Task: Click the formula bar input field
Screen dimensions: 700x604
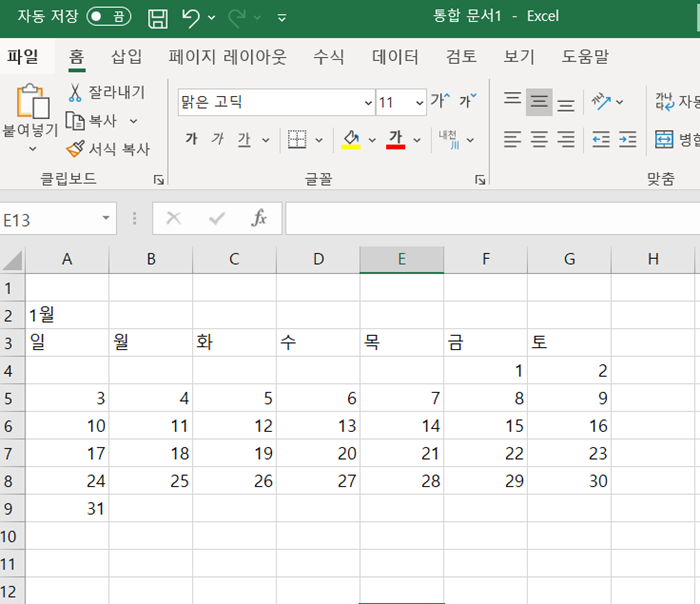Action: 493,218
